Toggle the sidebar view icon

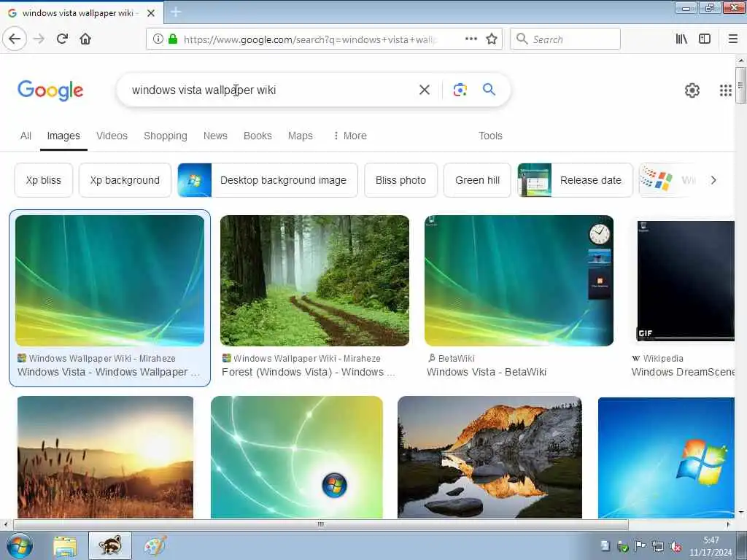coord(705,39)
